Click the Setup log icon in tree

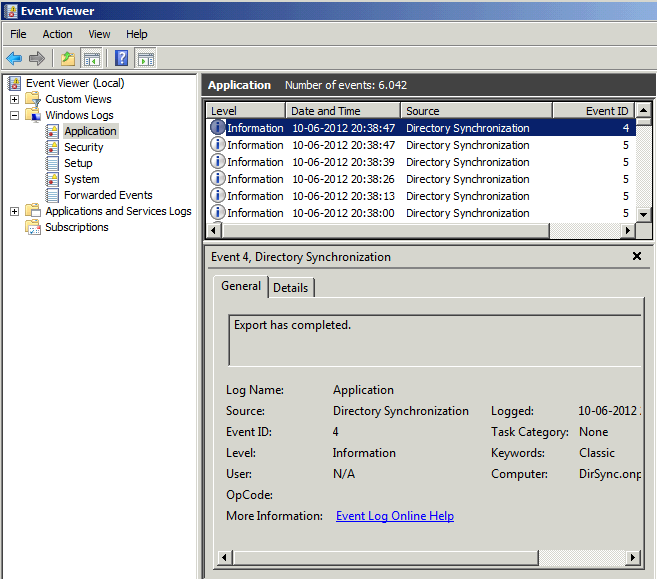52,163
